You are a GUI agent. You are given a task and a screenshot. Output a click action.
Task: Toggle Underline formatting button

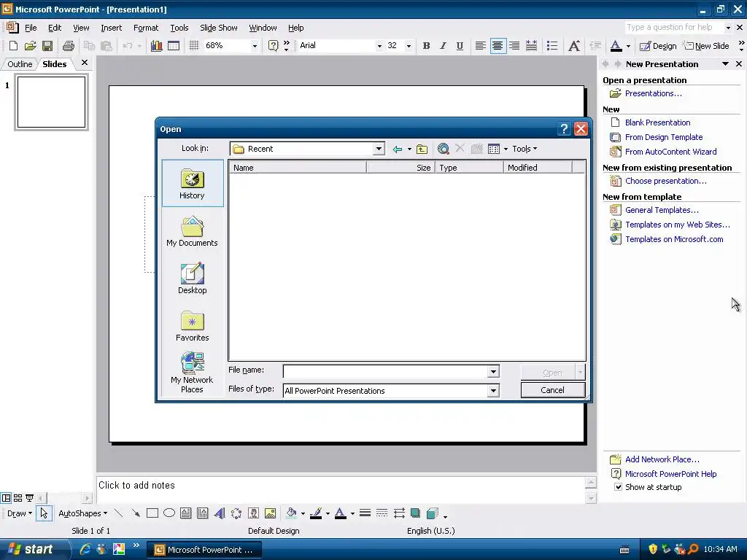point(460,46)
